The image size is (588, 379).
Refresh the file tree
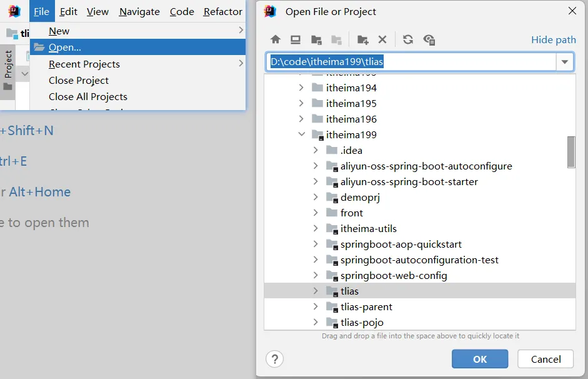(x=408, y=39)
